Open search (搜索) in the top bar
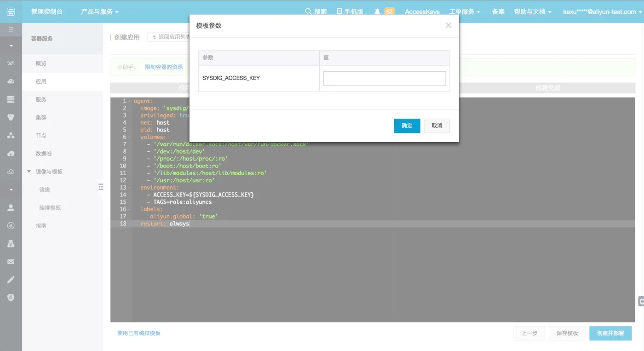The width and height of the screenshot is (644, 351). 316,12
